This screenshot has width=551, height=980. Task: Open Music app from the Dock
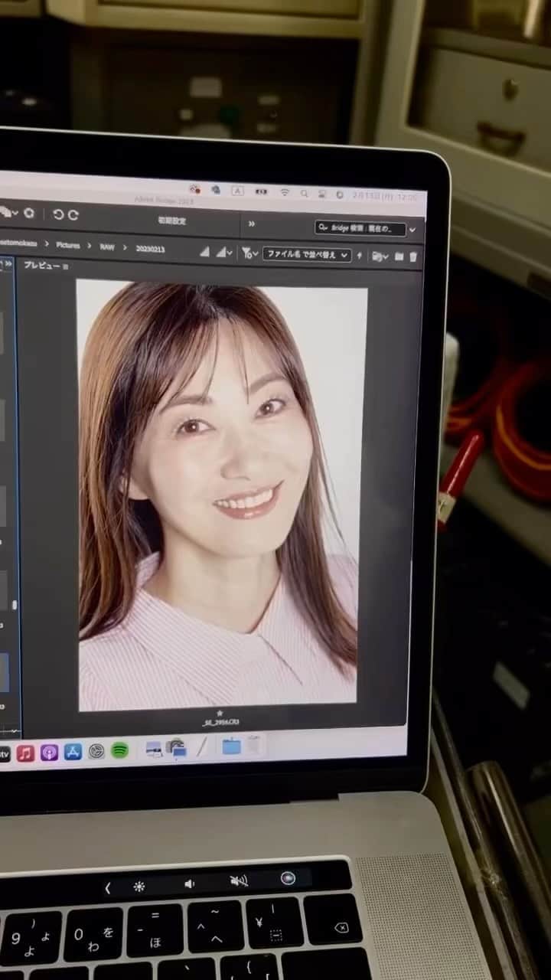[x=25, y=753]
